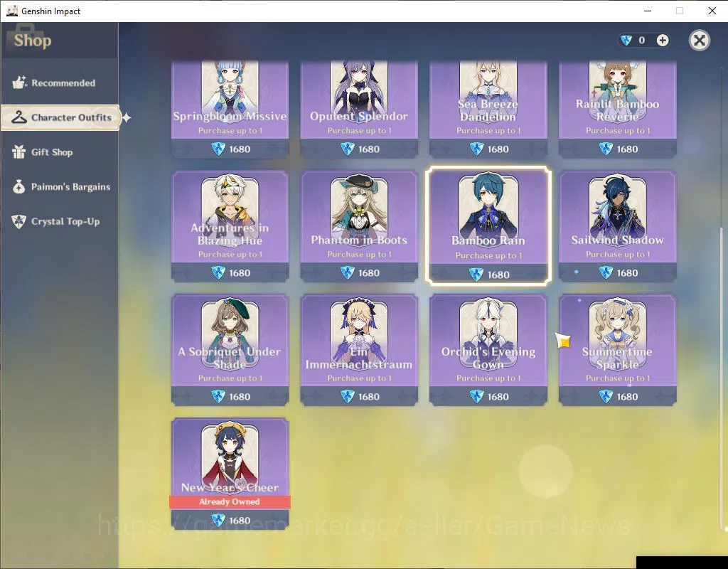Click the crystal icon on Orchid's Evening Gown price
This screenshot has height=569, width=728.
[x=476, y=397]
